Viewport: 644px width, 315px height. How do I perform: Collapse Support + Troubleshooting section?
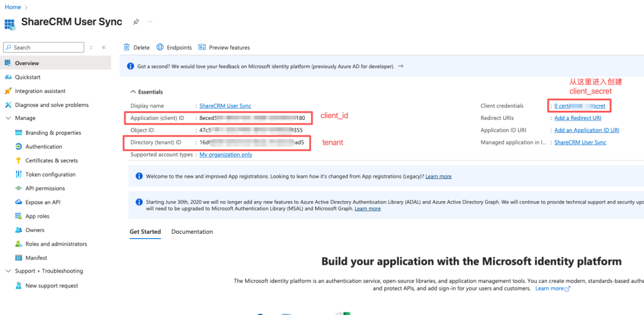pos(8,271)
